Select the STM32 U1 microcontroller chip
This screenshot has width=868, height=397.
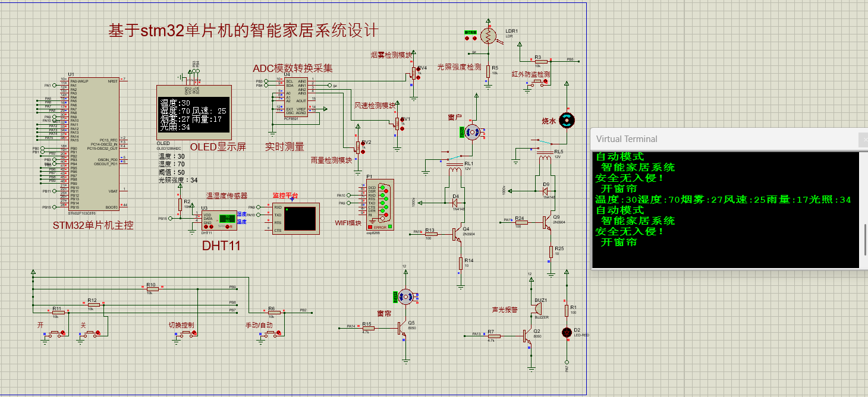93,143
